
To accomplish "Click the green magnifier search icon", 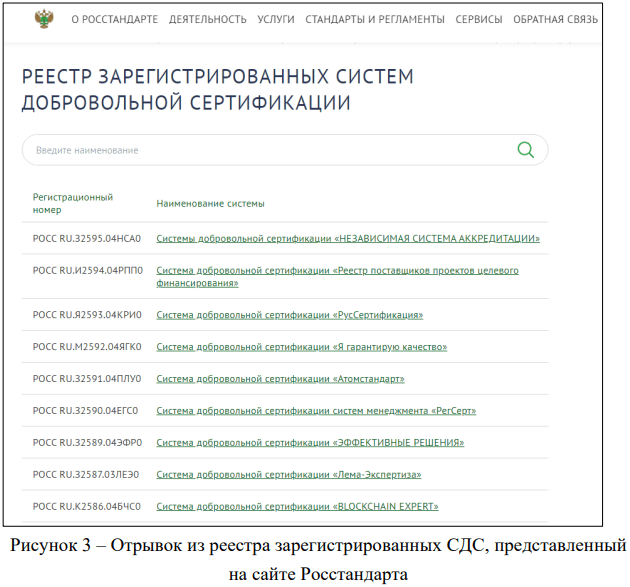I will tap(526, 150).
